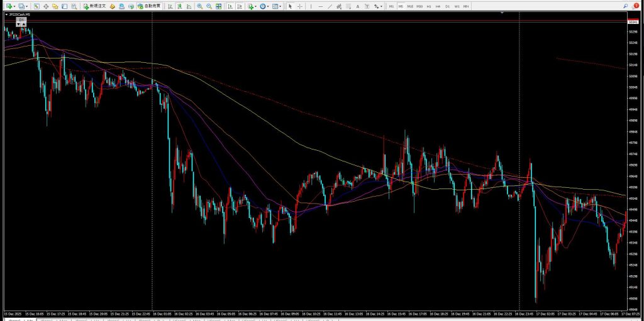Click the red price level label 50341
This screenshot has width=644, height=321.
pos(632,22)
